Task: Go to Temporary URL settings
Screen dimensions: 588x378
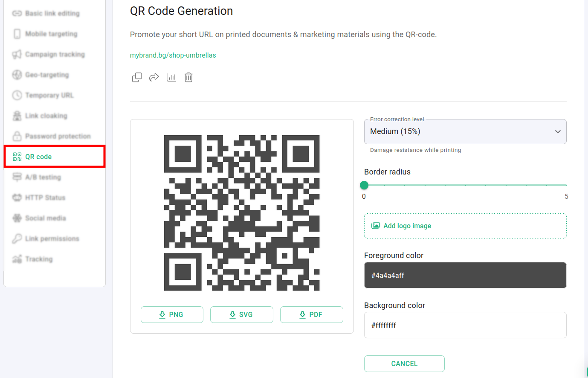Action: pyautogui.click(x=49, y=96)
